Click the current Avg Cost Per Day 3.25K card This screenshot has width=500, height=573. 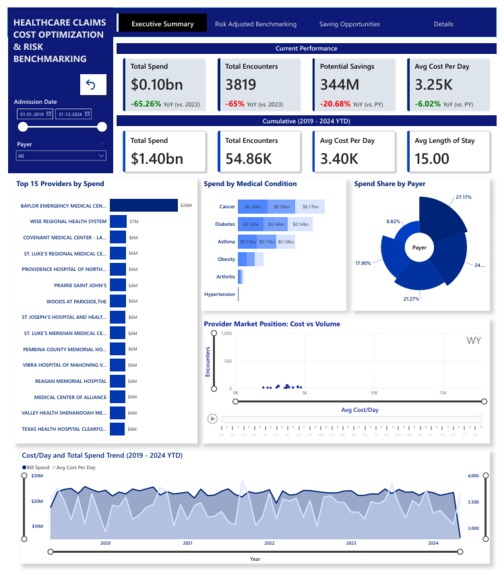click(x=448, y=85)
